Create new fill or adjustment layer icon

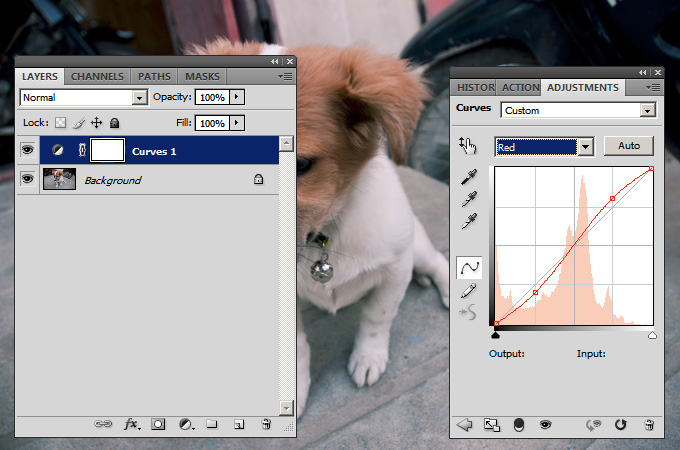pos(186,424)
